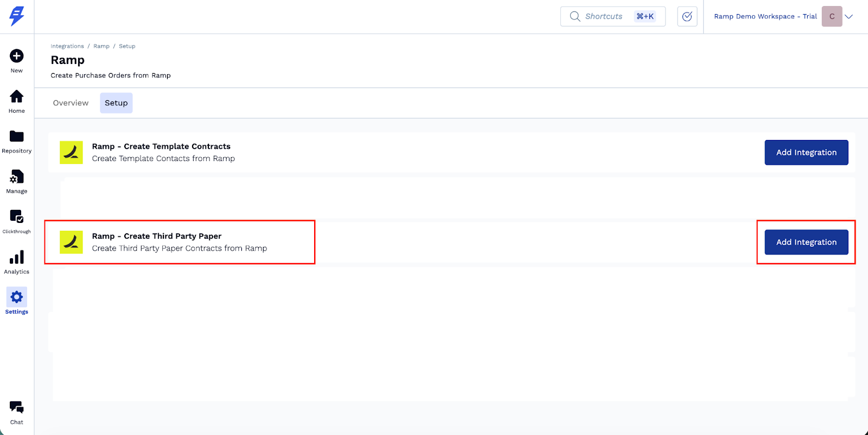Click the Setup breadcrumb item
The image size is (868, 435).
[x=127, y=46]
